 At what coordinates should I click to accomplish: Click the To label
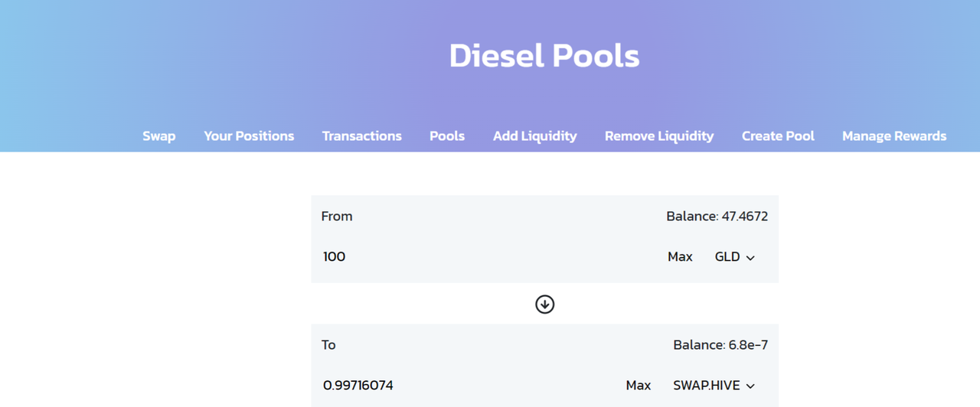[x=328, y=345]
